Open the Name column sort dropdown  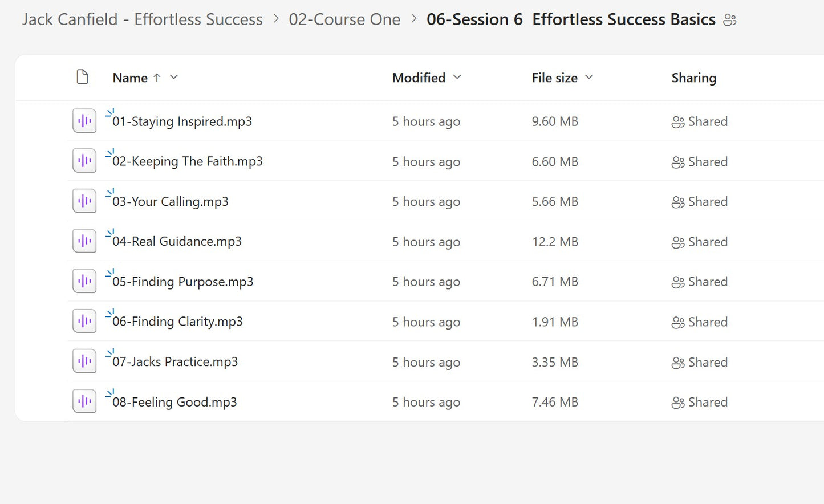tap(173, 77)
